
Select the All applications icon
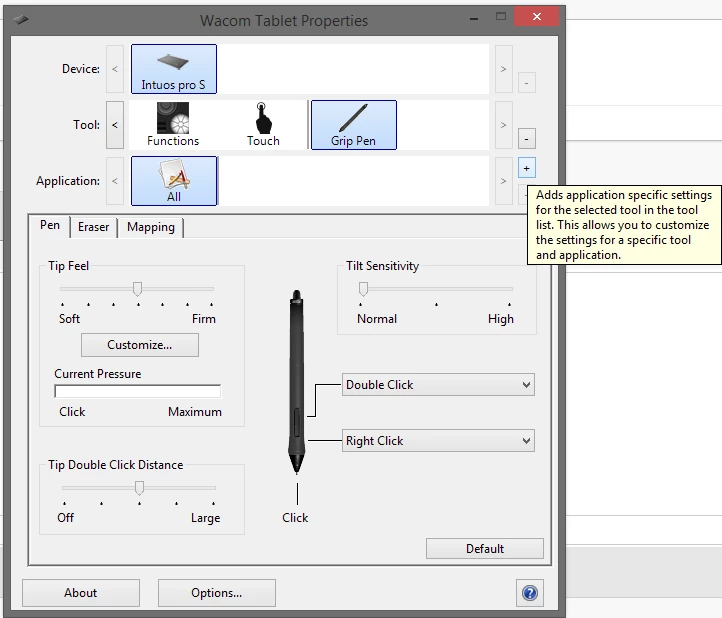pos(174,181)
